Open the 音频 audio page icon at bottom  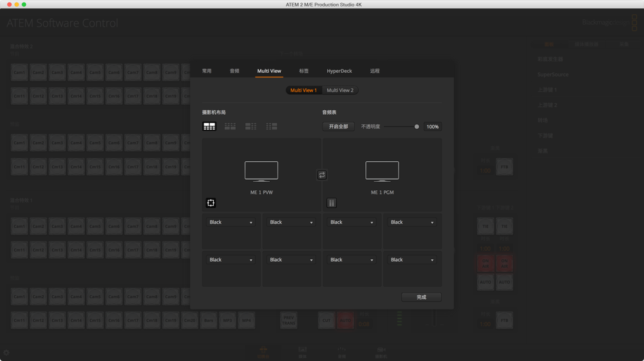click(342, 353)
